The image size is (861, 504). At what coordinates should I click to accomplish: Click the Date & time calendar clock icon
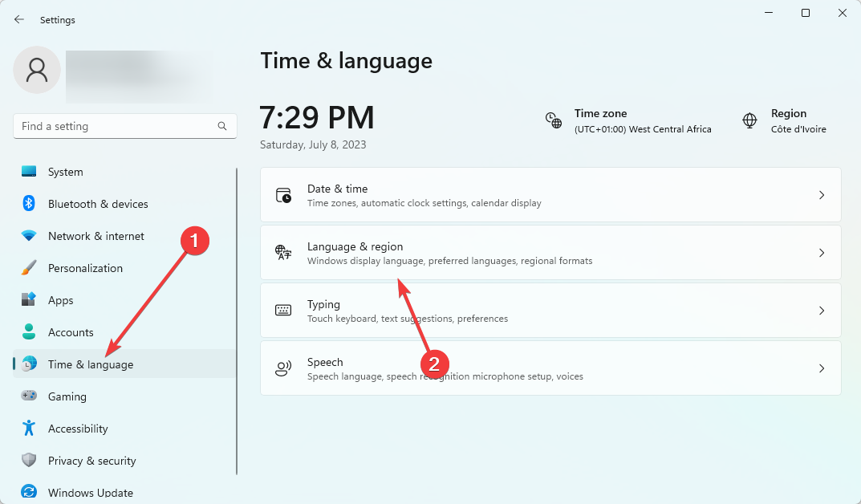click(x=283, y=195)
